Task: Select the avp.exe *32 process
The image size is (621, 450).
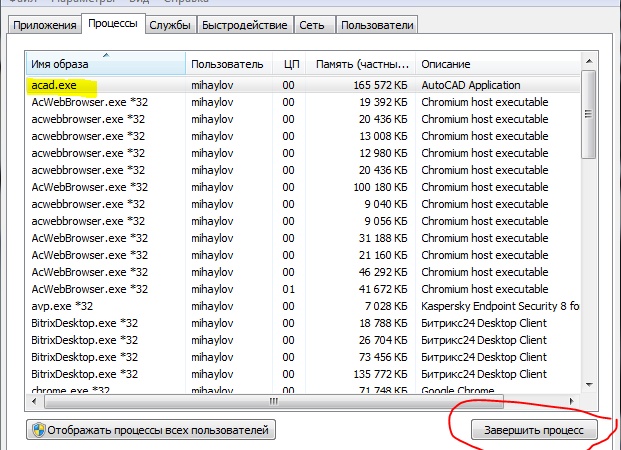Action: tap(303, 307)
